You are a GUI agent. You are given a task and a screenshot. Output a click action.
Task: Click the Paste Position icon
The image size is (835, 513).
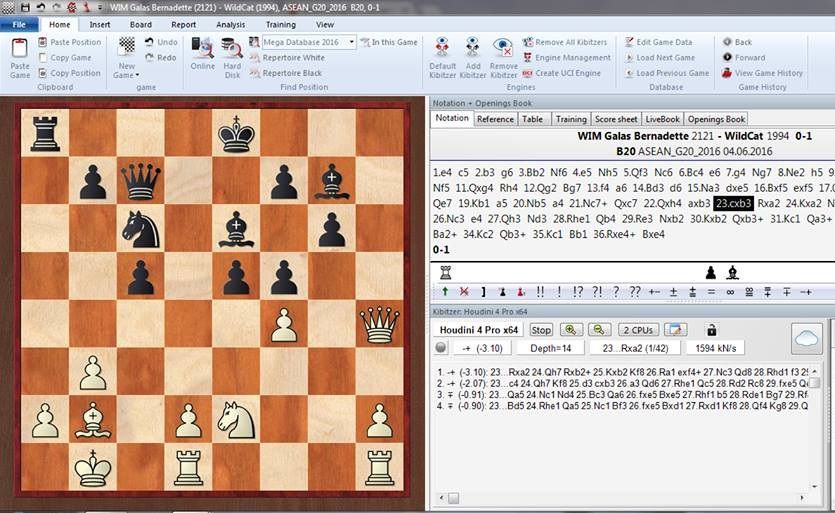click(43, 42)
